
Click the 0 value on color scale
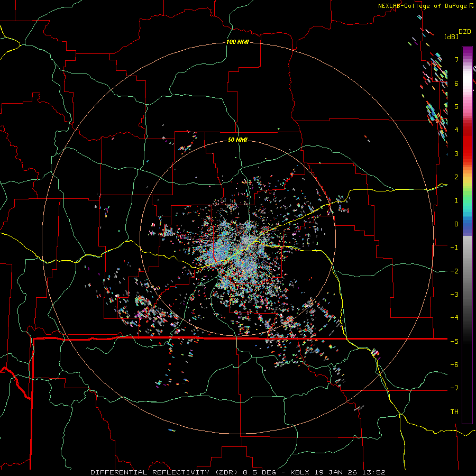pyautogui.click(x=456, y=224)
